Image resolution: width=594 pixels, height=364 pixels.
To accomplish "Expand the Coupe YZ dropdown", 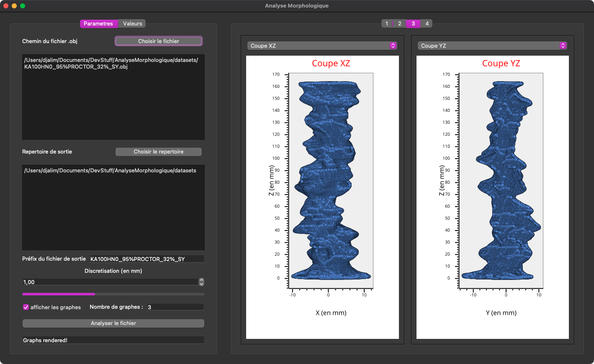I will tap(492, 46).
